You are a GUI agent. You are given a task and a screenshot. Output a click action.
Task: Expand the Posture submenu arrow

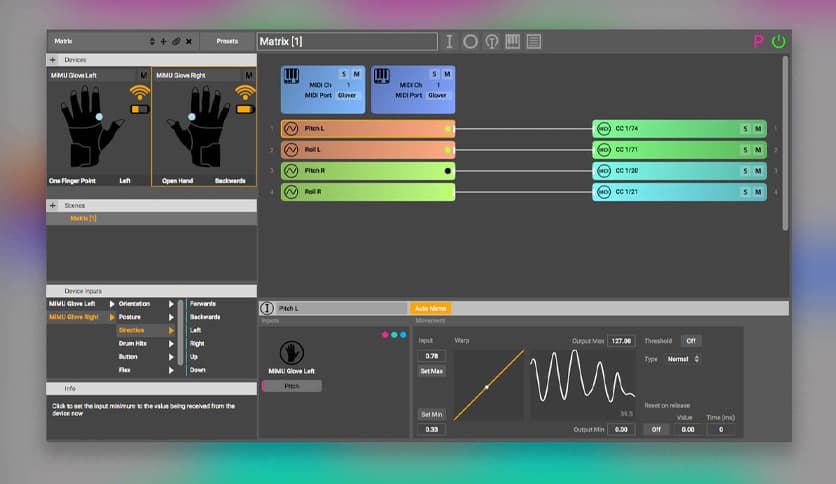pos(171,317)
